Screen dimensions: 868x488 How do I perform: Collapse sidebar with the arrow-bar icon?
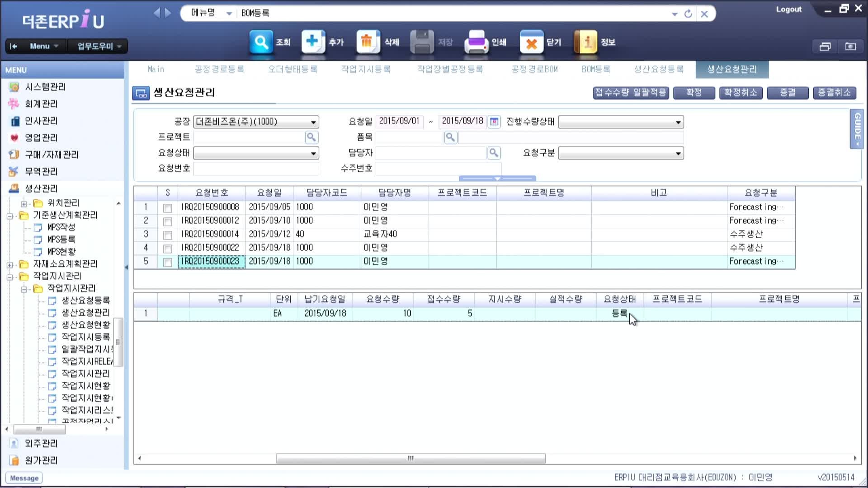tap(14, 46)
